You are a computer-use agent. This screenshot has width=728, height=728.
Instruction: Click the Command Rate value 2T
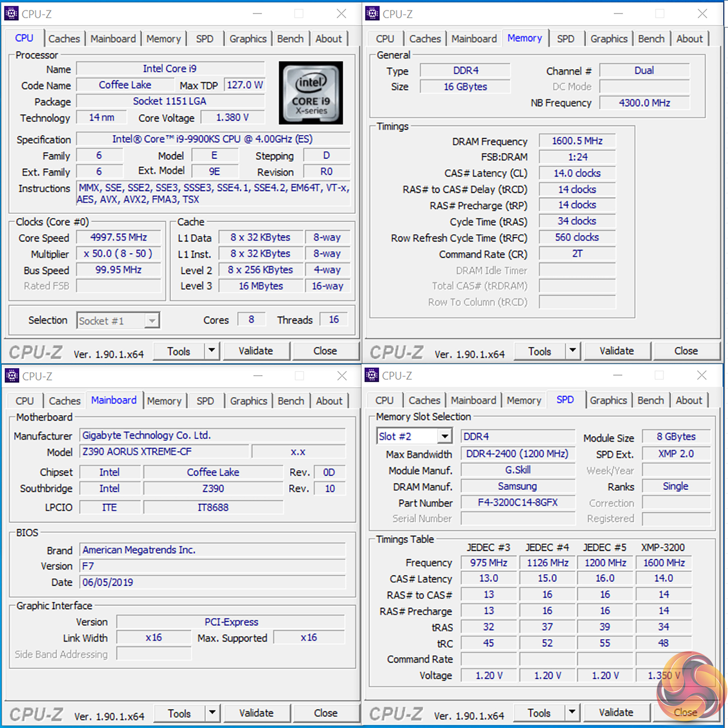pyautogui.click(x=577, y=254)
